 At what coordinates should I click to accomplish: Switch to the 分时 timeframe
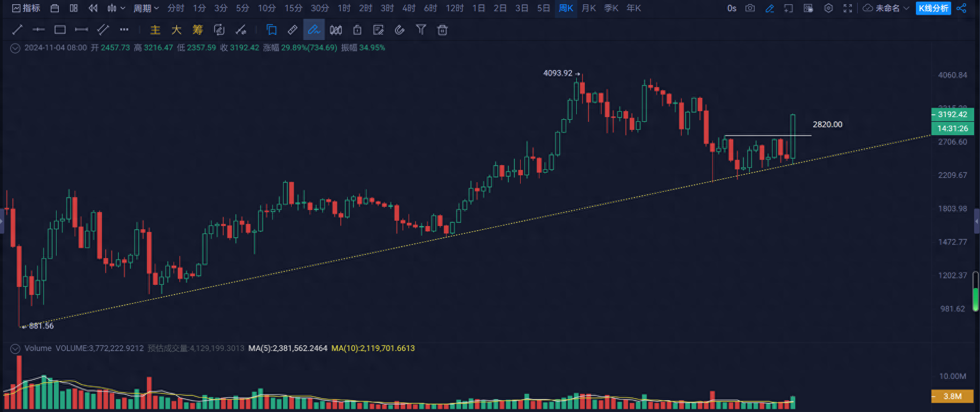click(176, 8)
